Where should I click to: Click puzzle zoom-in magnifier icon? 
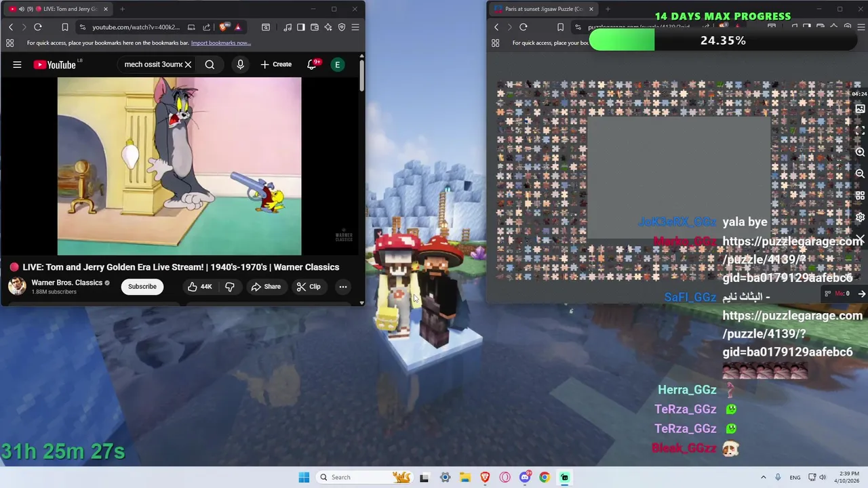(x=860, y=152)
